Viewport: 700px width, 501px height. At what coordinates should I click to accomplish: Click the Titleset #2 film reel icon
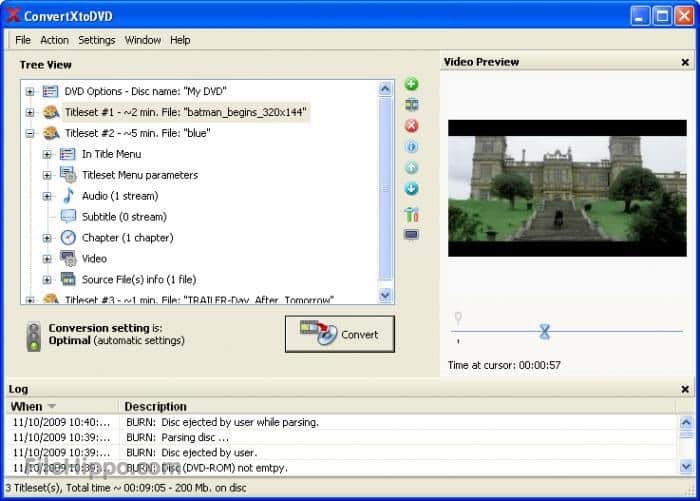click(51, 133)
